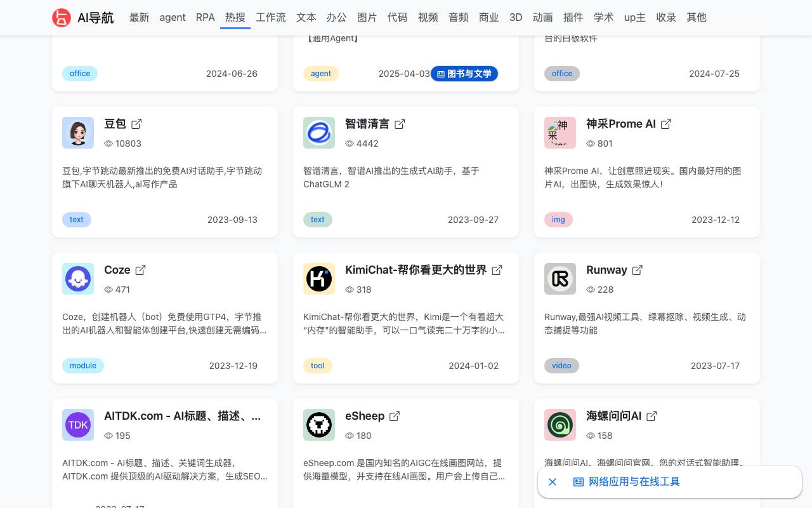Open KimiChat external link icon
The height and width of the screenshot is (508, 812).
click(497, 270)
